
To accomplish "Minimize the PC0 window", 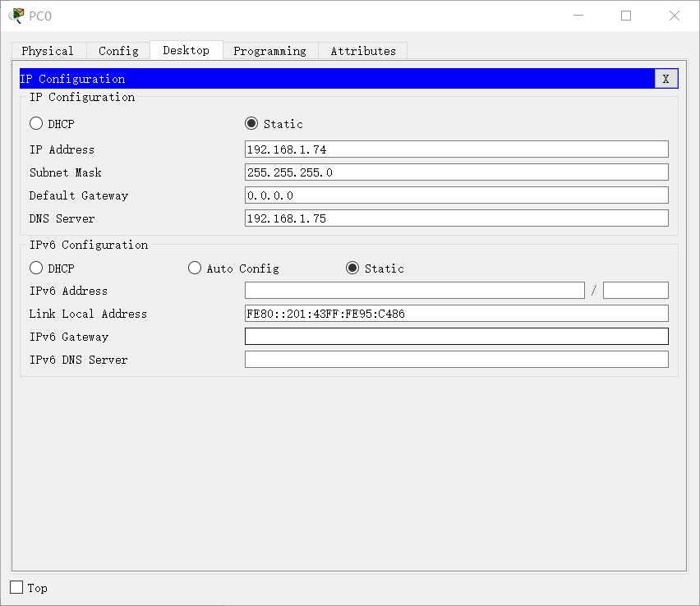I will 578,16.
